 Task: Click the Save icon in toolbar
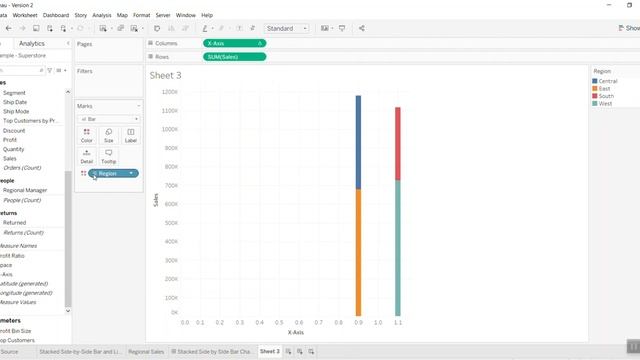pyautogui.click(x=36, y=28)
